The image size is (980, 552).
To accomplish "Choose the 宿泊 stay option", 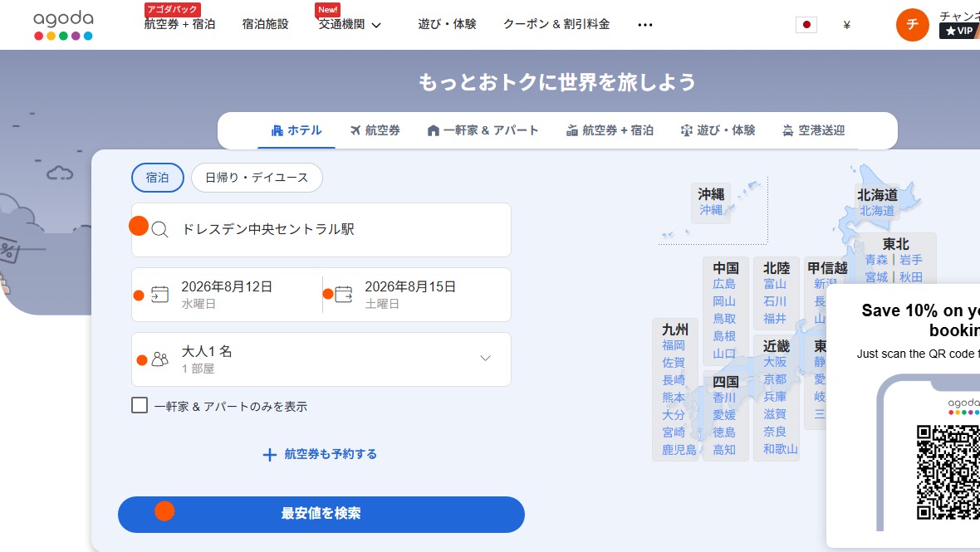I will 158,178.
